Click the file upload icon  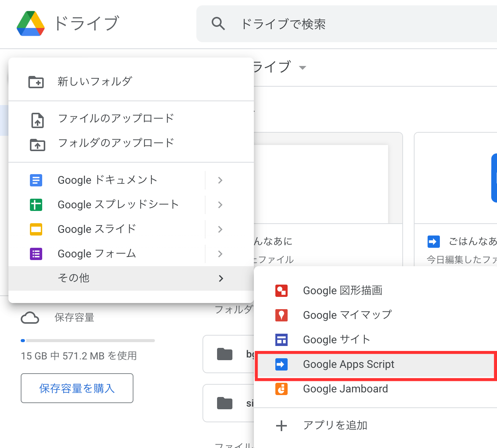click(37, 120)
